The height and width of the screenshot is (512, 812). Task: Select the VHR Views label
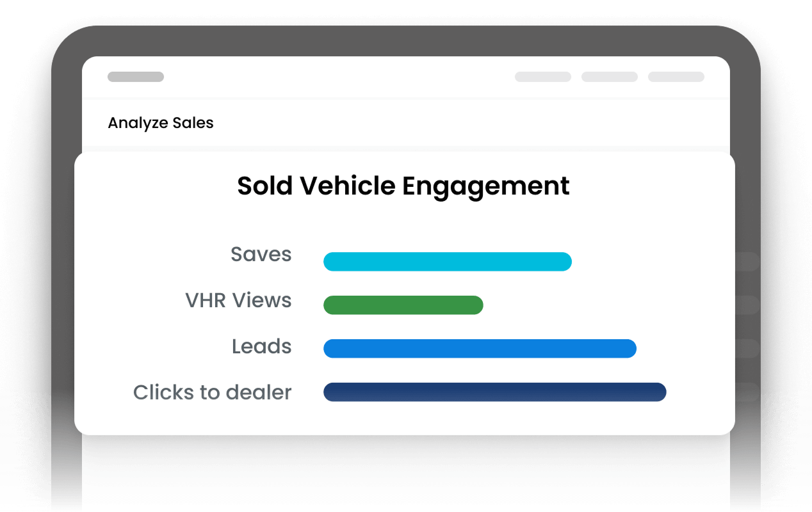(x=239, y=301)
